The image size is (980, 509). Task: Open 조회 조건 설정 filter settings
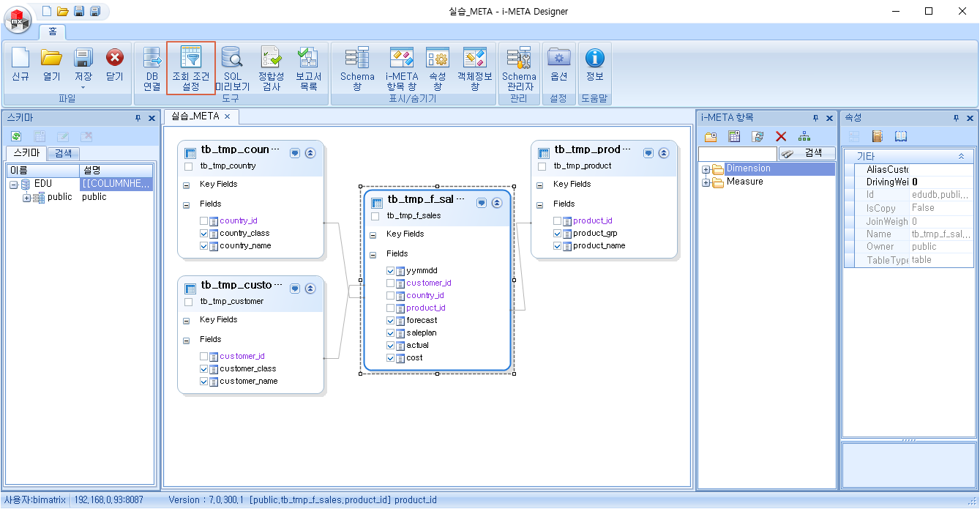coord(191,68)
